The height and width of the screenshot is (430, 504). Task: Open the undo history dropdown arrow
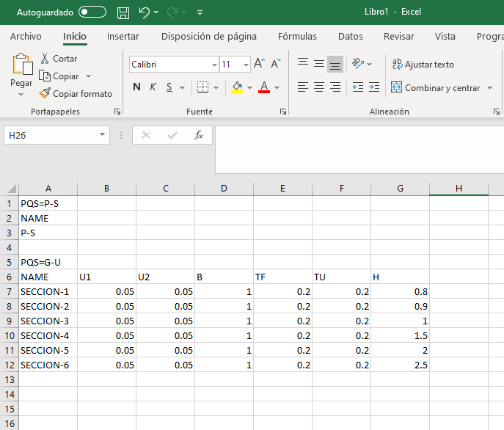(x=156, y=12)
